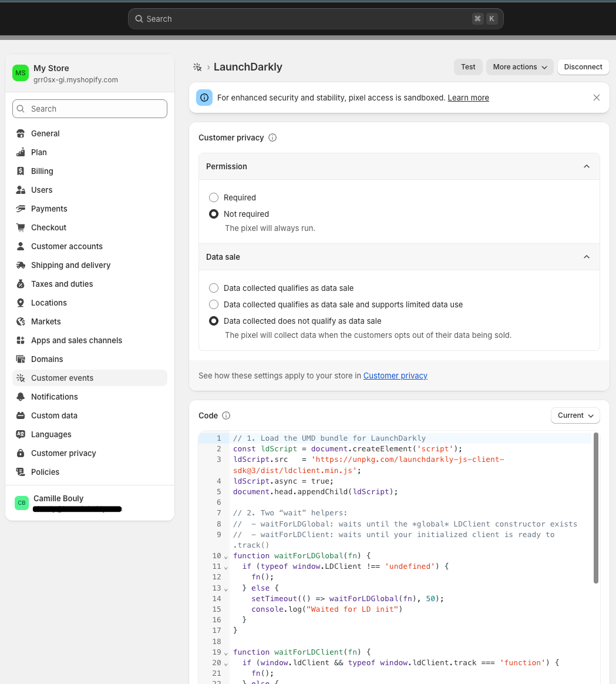Open the More actions dropdown
The image size is (616, 684).
pyautogui.click(x=519, y=66)
